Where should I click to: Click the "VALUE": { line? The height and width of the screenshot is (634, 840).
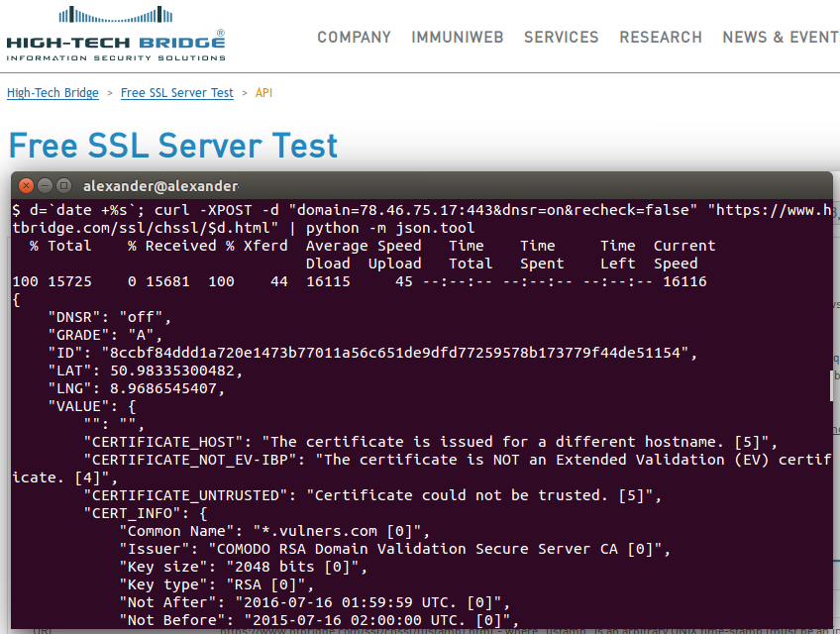(x=92, y=406)
